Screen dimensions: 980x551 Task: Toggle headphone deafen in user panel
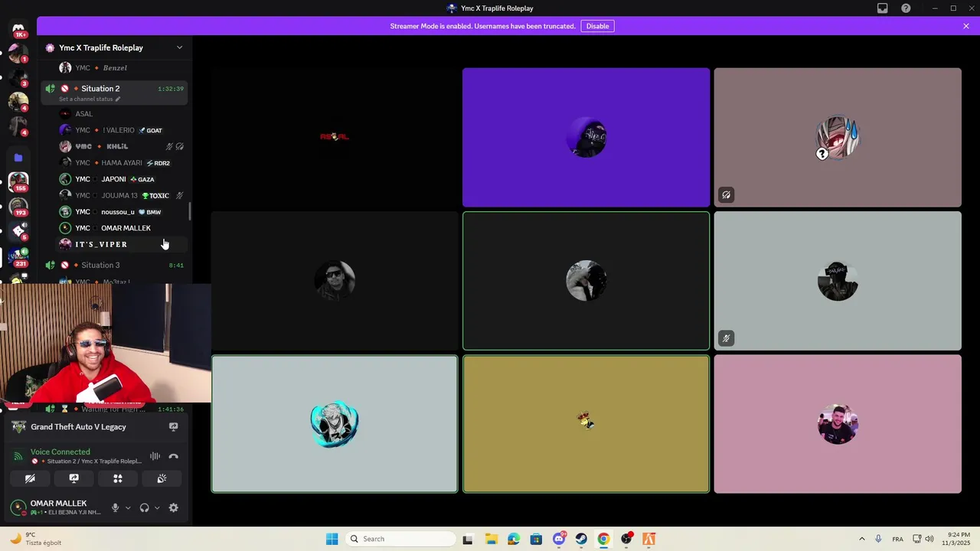pos(144,507)
